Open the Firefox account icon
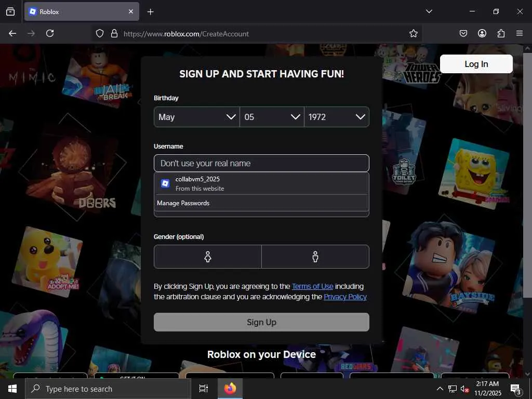532x399 pixels. [x=482, y=33]
